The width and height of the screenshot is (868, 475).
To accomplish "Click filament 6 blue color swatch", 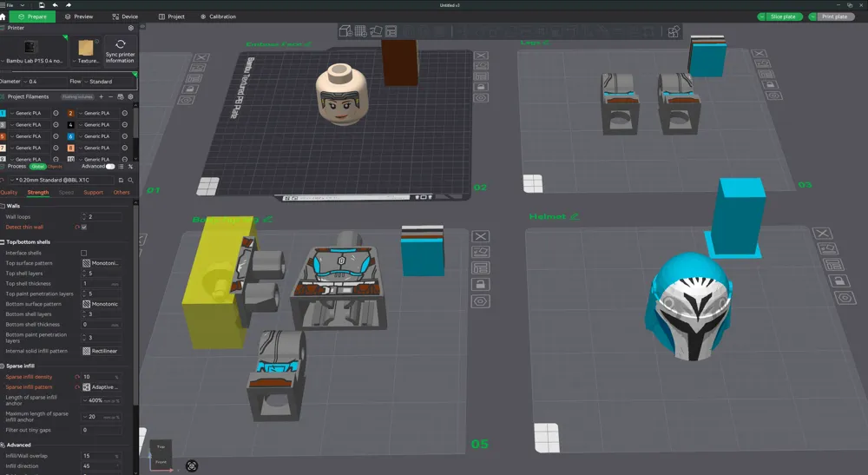I will (71, 136).
